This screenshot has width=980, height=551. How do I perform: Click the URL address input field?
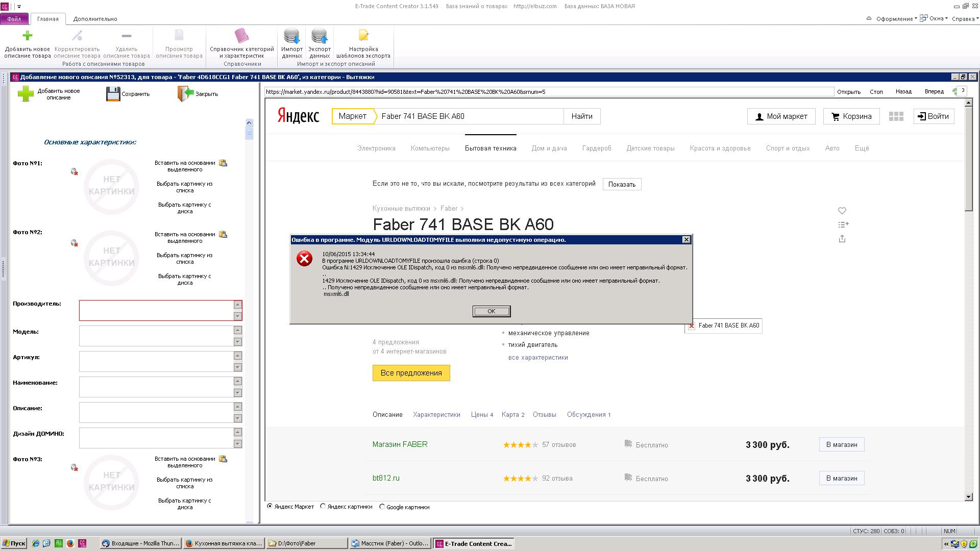pos(549,92)
